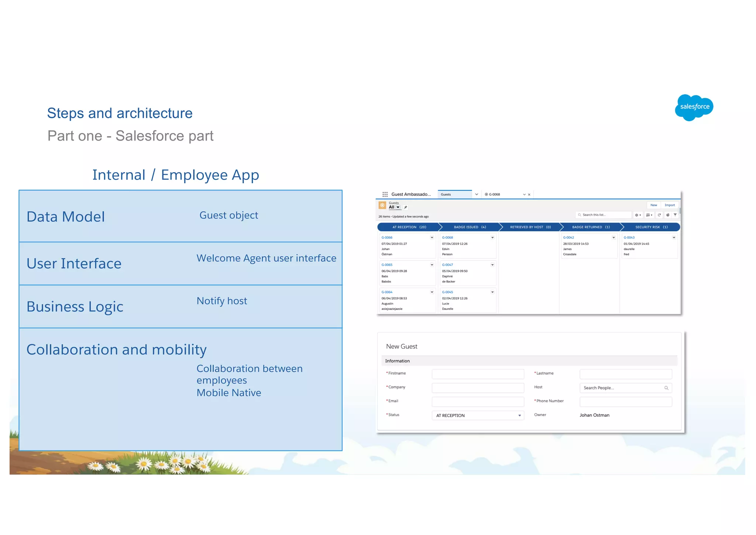Click '26 items • Updated a few seconds ago'

pos(403,217)
